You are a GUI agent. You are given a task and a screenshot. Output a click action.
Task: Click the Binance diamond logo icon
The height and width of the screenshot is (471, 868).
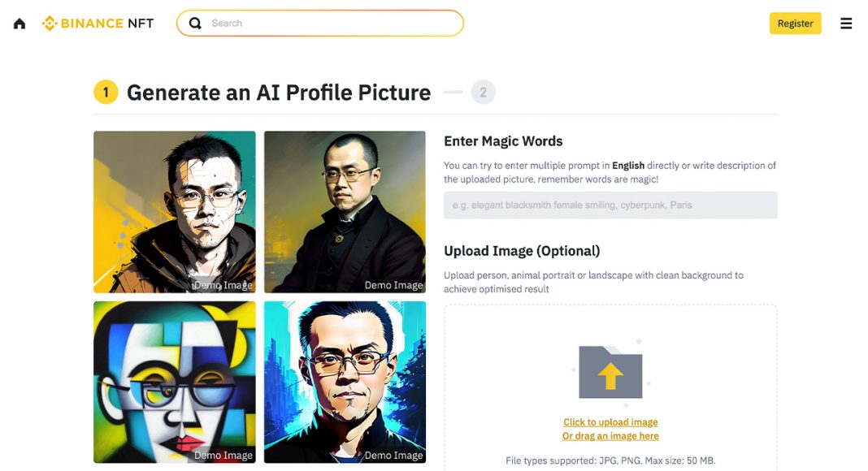(50, 24)
